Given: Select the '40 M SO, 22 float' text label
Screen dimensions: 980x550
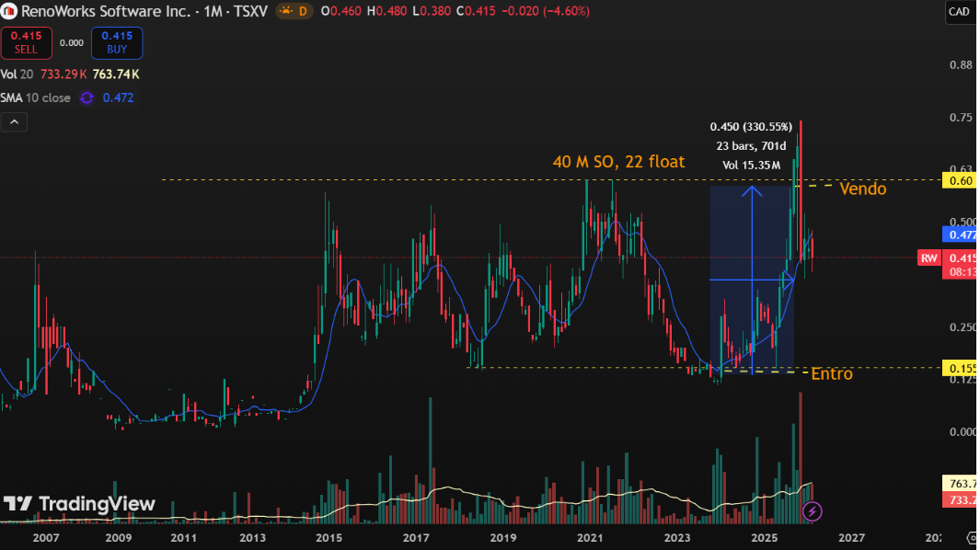Looking at the screenshot, I should pyautogui.click(x=618, y=162).
